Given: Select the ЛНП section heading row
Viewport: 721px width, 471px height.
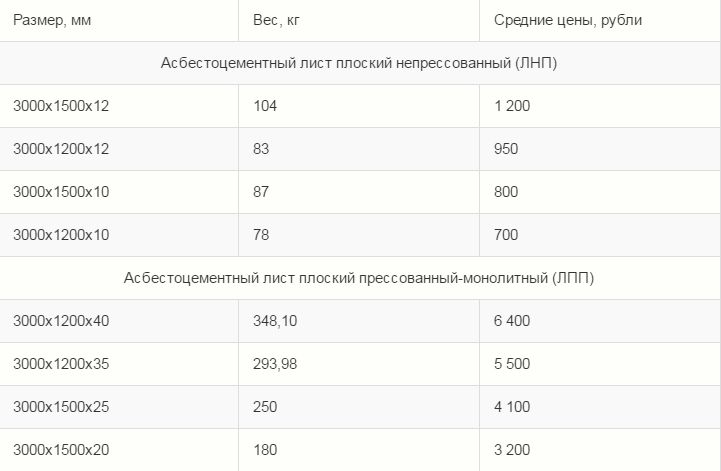Looking at the screenshot, I should (x=359, y=63).
